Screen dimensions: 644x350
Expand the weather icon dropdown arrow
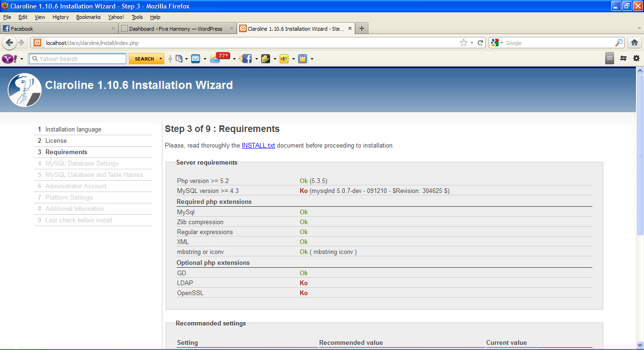(x=234, y=59)
